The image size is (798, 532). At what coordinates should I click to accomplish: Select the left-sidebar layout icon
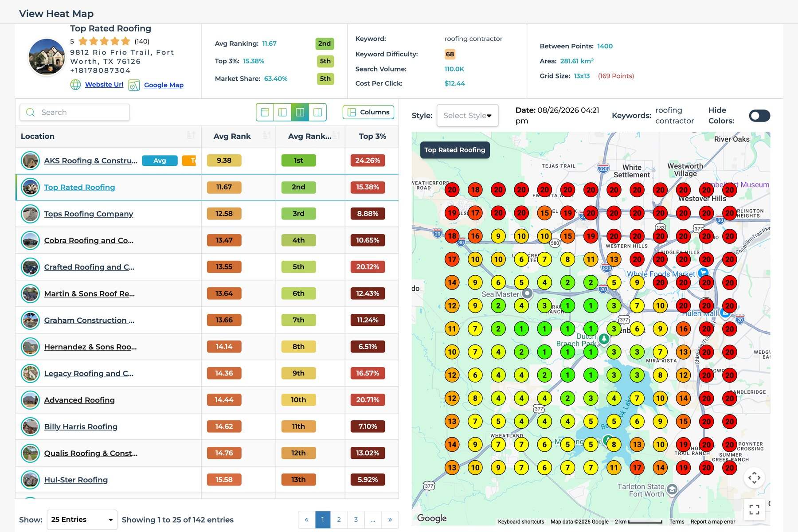282,112
